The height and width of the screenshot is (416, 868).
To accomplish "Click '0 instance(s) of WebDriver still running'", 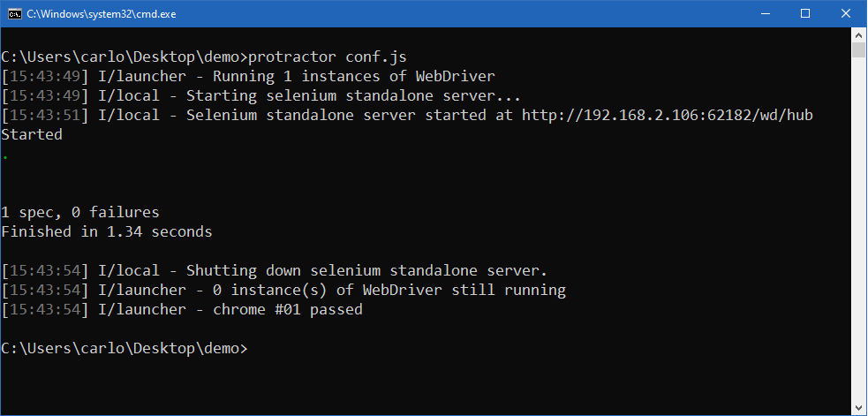I will 283,291.
